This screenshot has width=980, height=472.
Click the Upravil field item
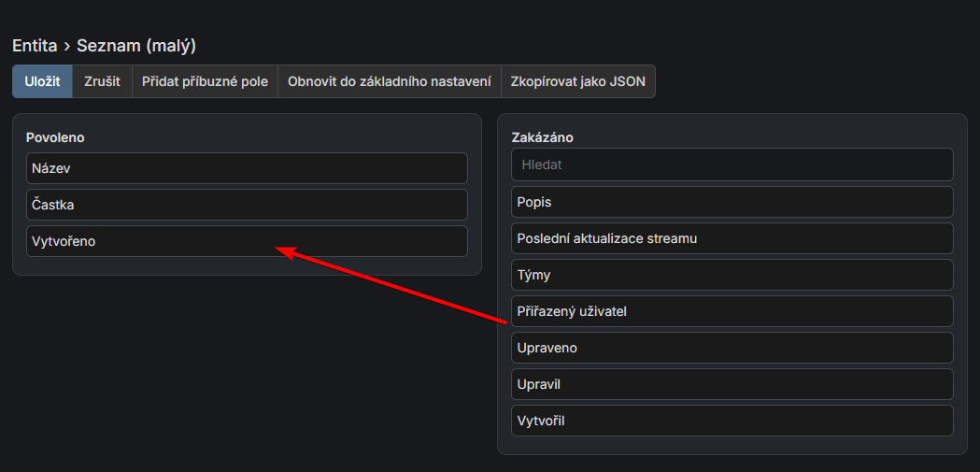coord(731,384)
